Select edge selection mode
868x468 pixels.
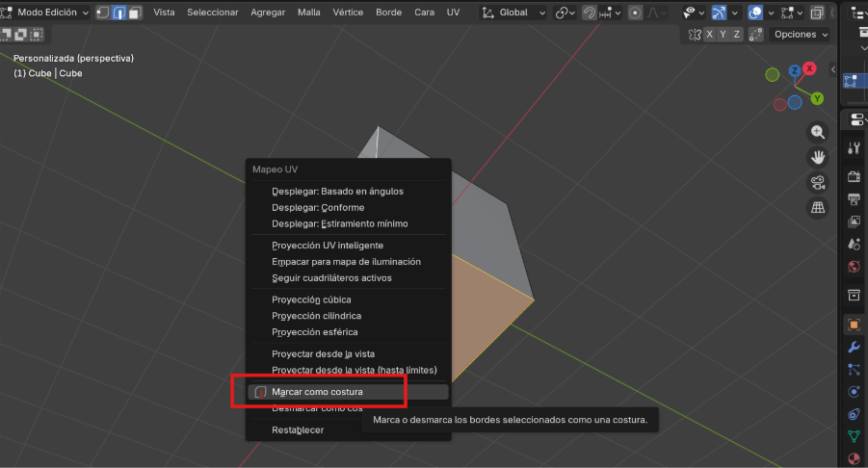click(x=119, y=13)
